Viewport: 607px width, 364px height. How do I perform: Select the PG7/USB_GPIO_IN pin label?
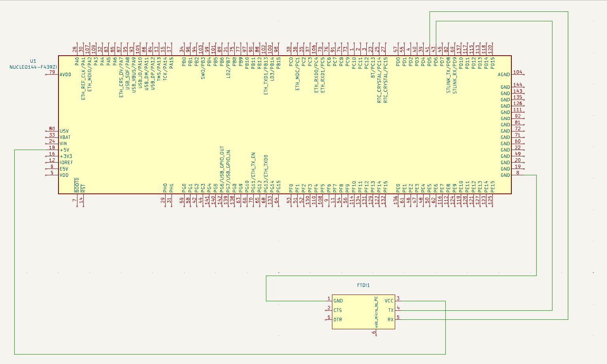tap(228, 171)
